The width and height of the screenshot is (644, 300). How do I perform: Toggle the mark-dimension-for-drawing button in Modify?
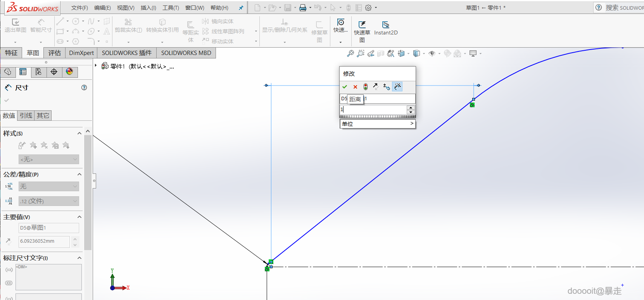(397, 87)
